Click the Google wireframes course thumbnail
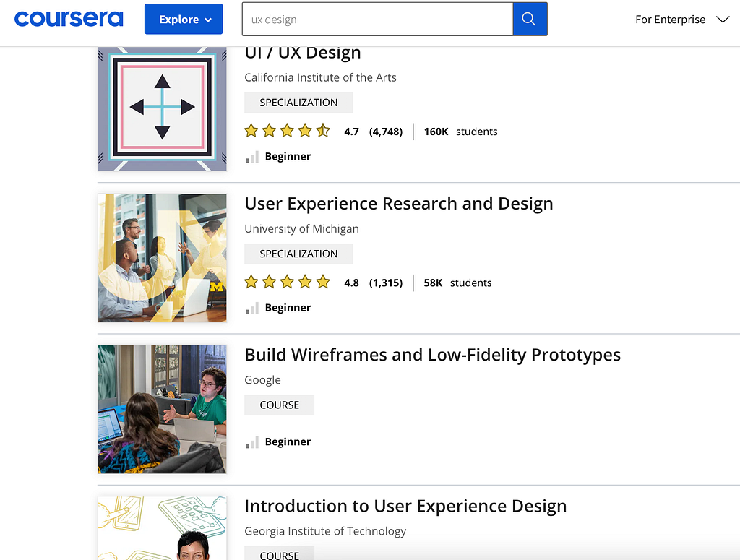Image resolution: width=740 pixels, height=560 pixels. pyautogui.click(x=163, y=409)
